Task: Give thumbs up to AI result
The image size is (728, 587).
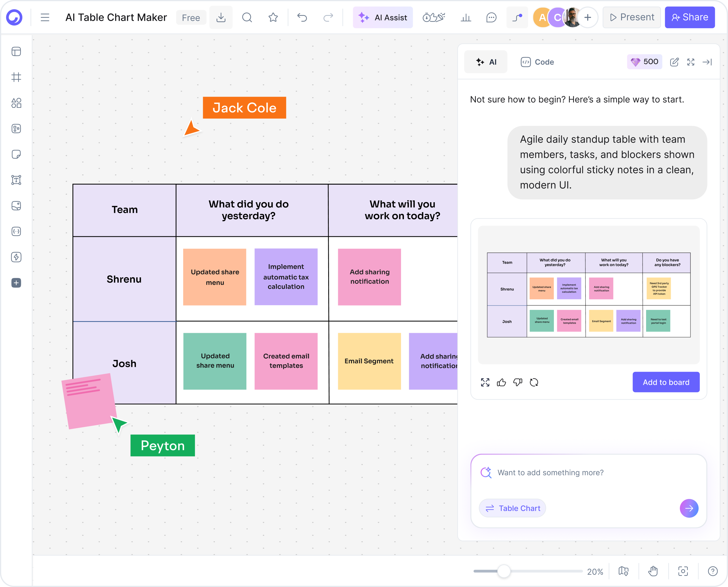Action: pos(501,382)
